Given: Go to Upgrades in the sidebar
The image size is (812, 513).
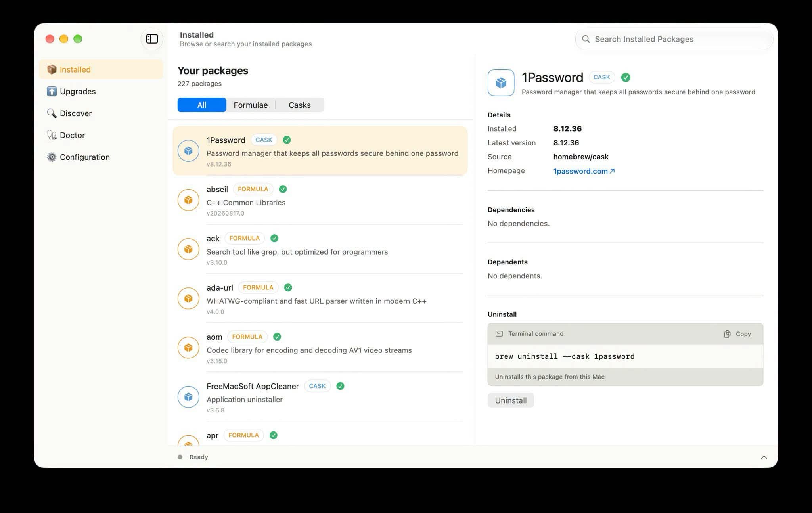Looking at the screenshot, I should pos(101,91).
